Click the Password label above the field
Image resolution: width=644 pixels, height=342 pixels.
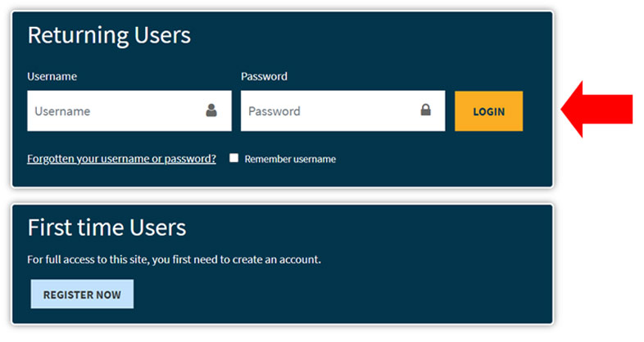coord(264,76)
